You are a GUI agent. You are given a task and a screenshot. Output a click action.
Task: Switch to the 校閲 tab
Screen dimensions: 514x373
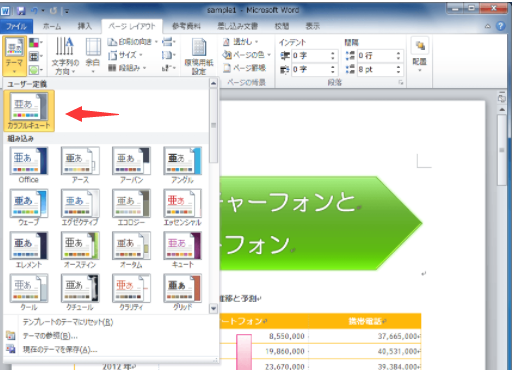coord(282,26)
